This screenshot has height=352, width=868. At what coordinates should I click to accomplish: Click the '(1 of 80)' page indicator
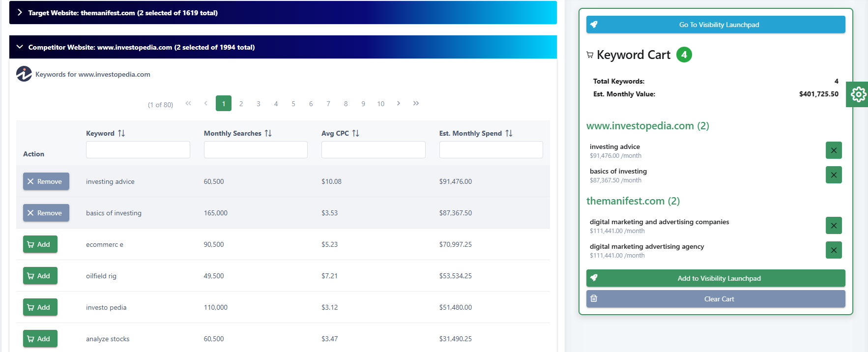[161, 105]
